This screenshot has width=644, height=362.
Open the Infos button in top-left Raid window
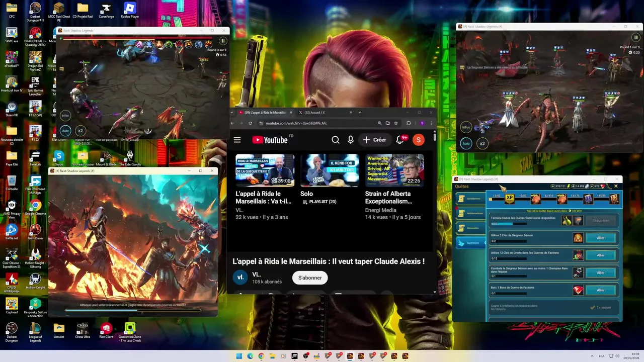click(x=65, y=115)
